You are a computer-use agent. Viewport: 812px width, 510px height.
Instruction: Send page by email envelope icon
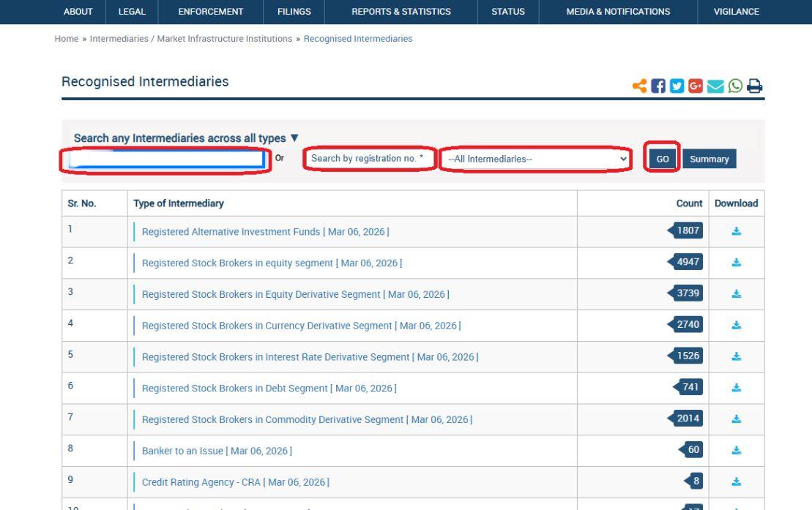[x=715, y=86]
